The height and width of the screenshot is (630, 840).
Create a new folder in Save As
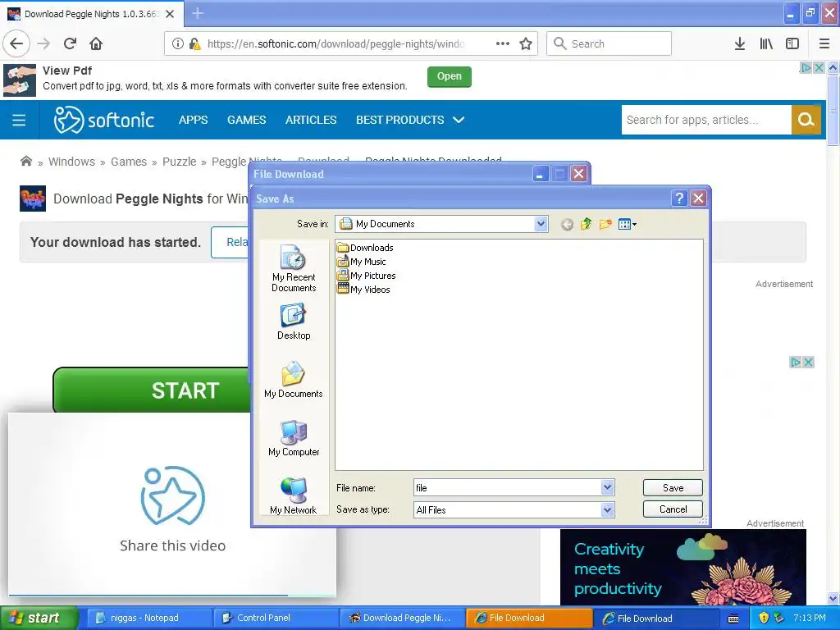click(x=605, y=224)
